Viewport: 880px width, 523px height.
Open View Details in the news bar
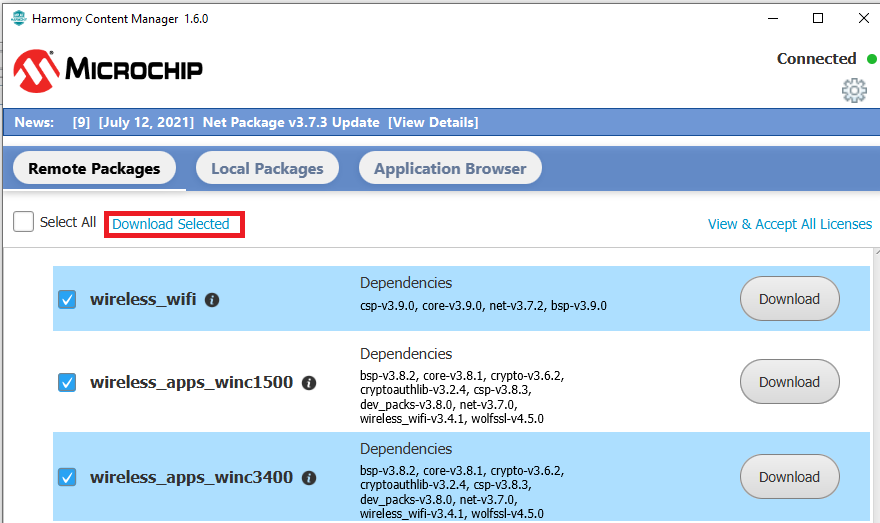tap(433, 122)
